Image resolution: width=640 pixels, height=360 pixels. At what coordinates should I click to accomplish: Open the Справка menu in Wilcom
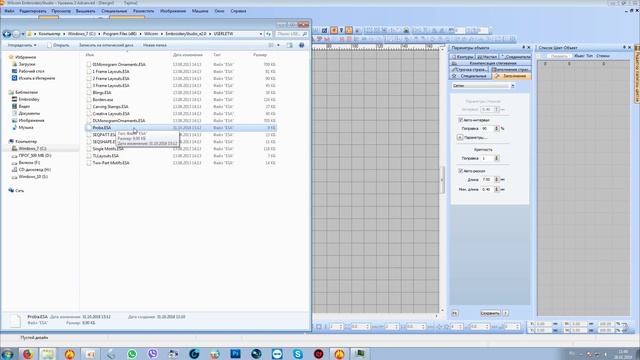pyautogui.click(x=238, y=11)
